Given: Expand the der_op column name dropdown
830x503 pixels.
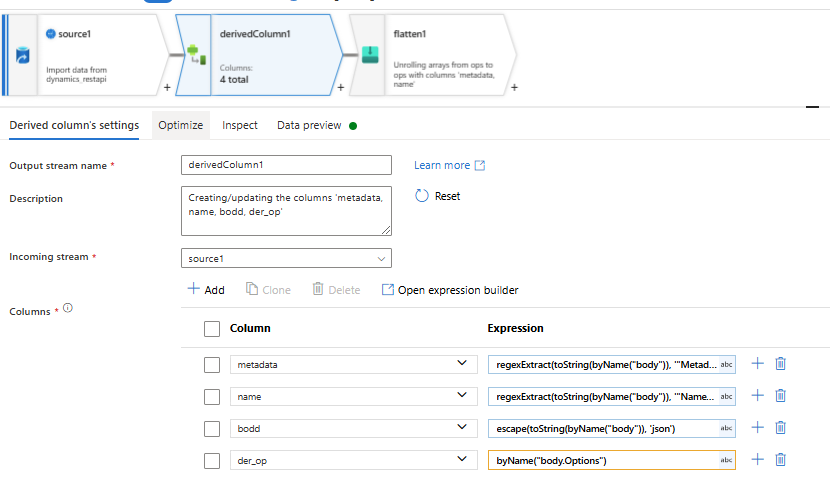Looking at the screenshot, I should [x=462, y=460].
